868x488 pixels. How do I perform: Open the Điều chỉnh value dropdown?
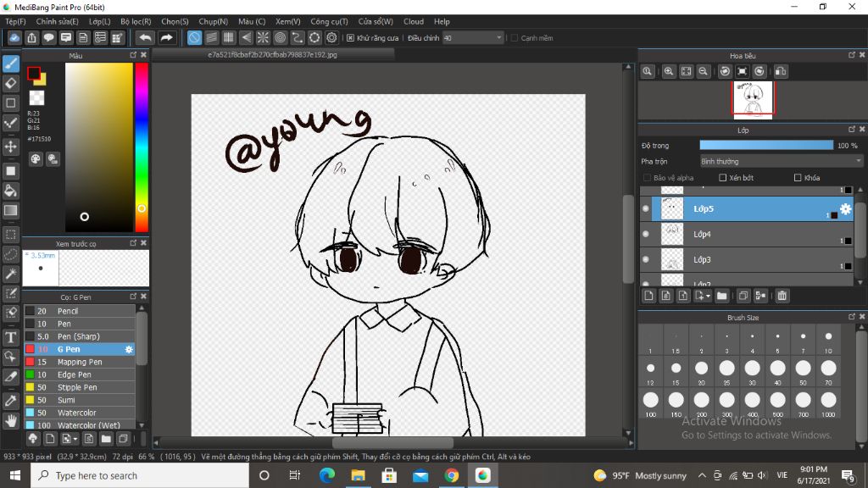point(473,38)
